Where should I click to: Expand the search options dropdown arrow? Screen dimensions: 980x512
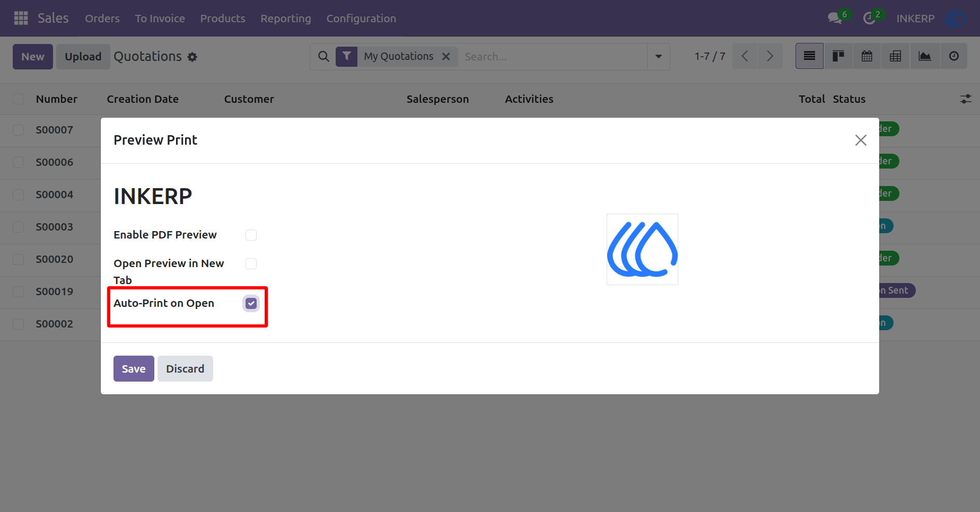[x=659, y=56]
